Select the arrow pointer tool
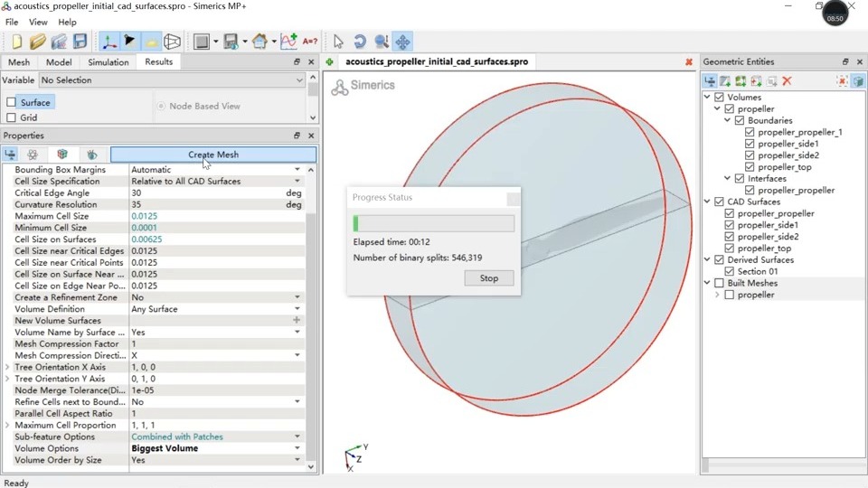 click(338, 42)
